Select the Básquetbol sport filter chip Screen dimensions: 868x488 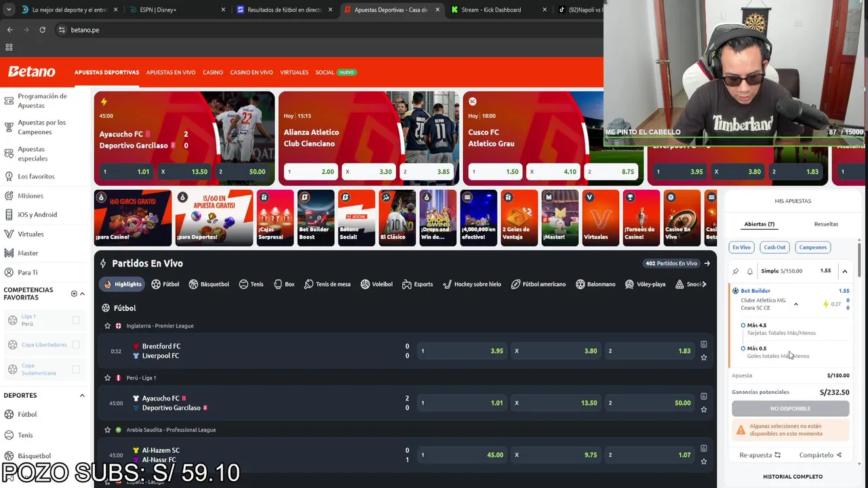coord(209,284)
